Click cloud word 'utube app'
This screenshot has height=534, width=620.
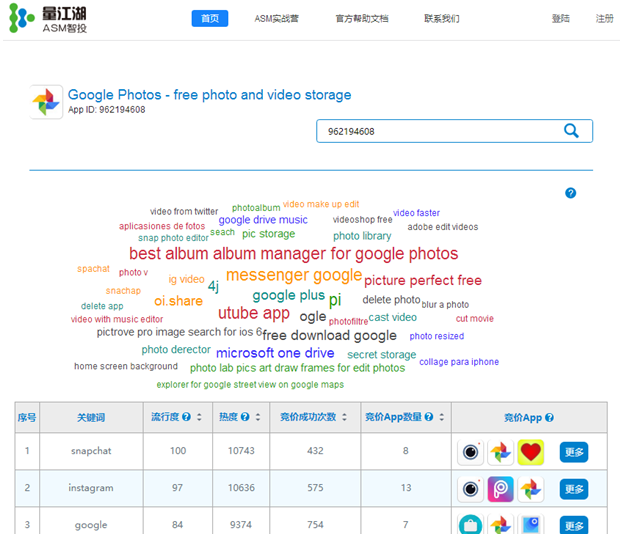point(254,313)
